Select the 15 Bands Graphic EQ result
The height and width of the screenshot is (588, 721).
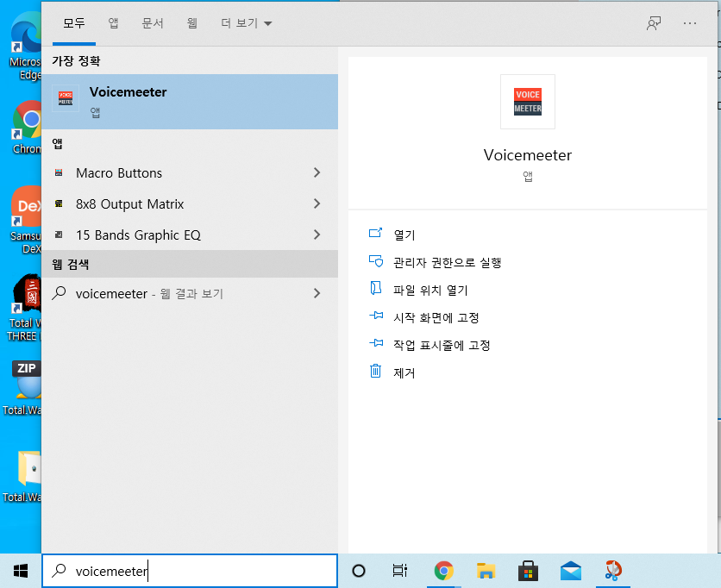coord(190,235)
